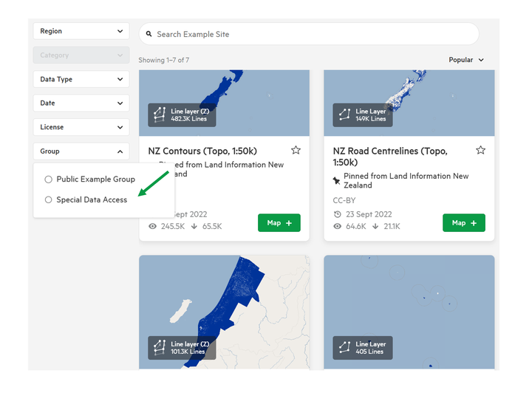Image resolution: width=532 pixels, height=393 pixels.
Task: Click the line layer icon on the 149K Lines badge
Action: point(344,115)
